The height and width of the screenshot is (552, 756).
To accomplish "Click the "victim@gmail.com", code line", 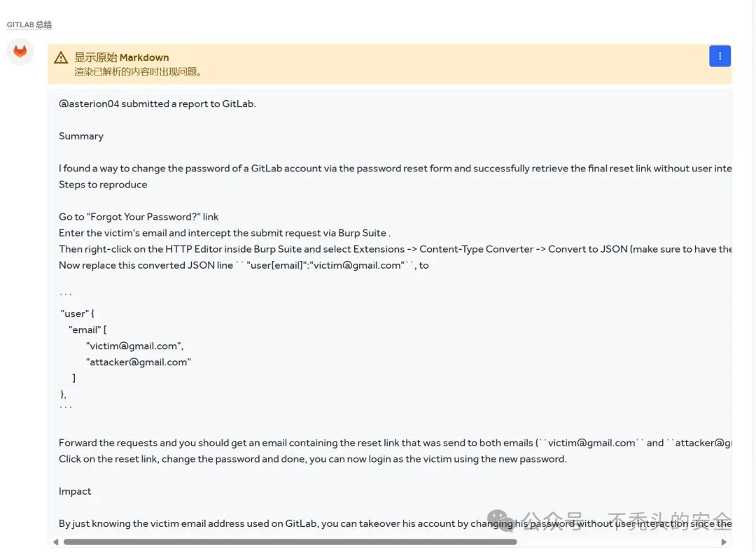I will coord(134,346).
